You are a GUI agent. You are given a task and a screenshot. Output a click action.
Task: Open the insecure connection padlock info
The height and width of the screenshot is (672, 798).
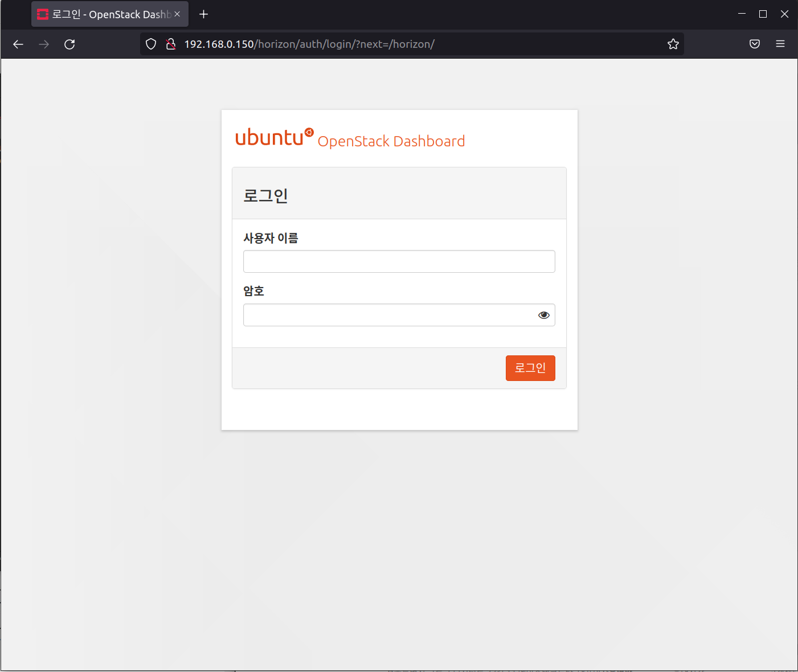(x=170, y=44)
